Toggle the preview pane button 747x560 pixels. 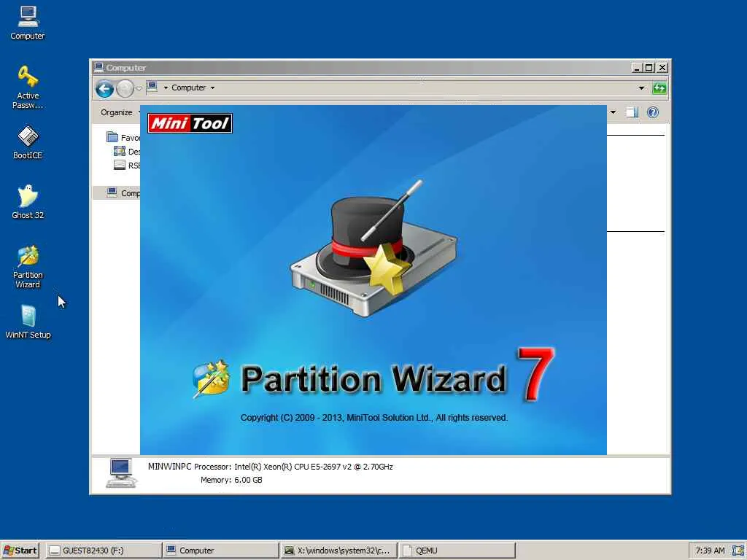(632, 112)
